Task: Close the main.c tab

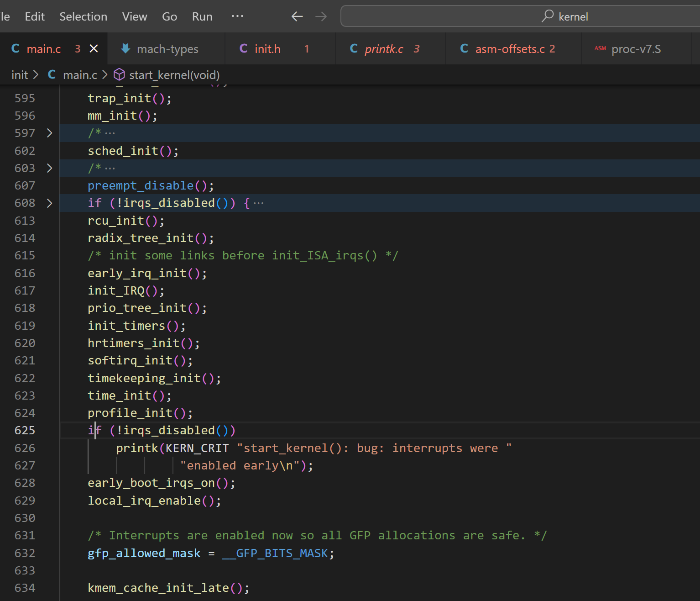Action: click(x=94, y=48)
